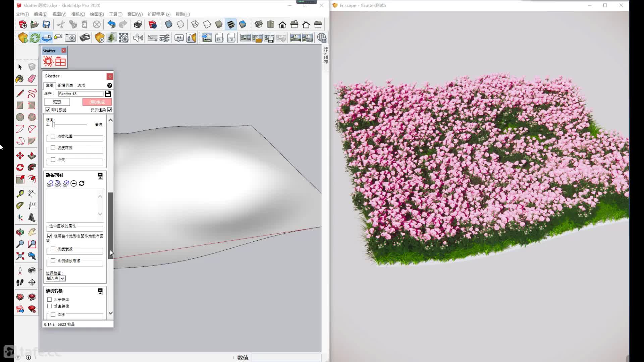Open the Skatter render list grid icon
The image size is (644, 362).
[60, 61]
